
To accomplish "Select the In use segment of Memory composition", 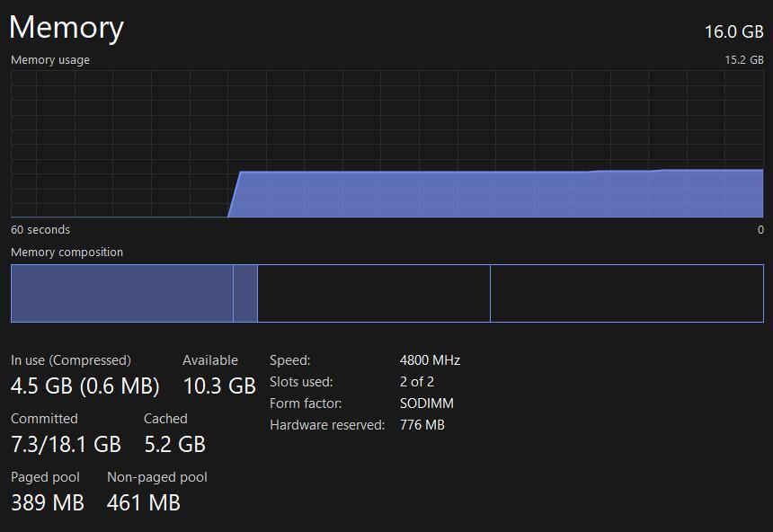I will [x=121, y=293].
